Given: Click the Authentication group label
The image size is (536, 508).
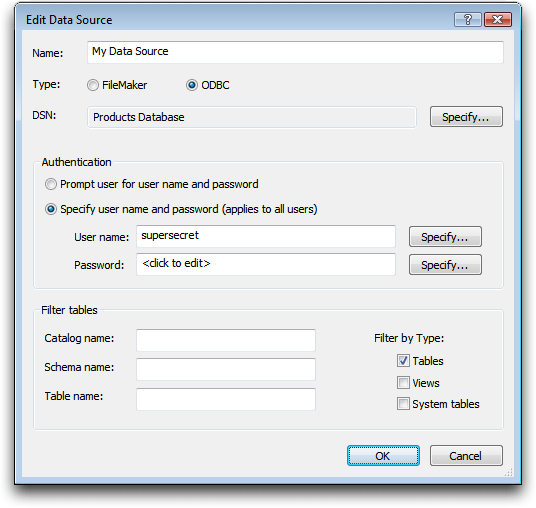Looking at the screenshot, I should [x=77, y=162].
